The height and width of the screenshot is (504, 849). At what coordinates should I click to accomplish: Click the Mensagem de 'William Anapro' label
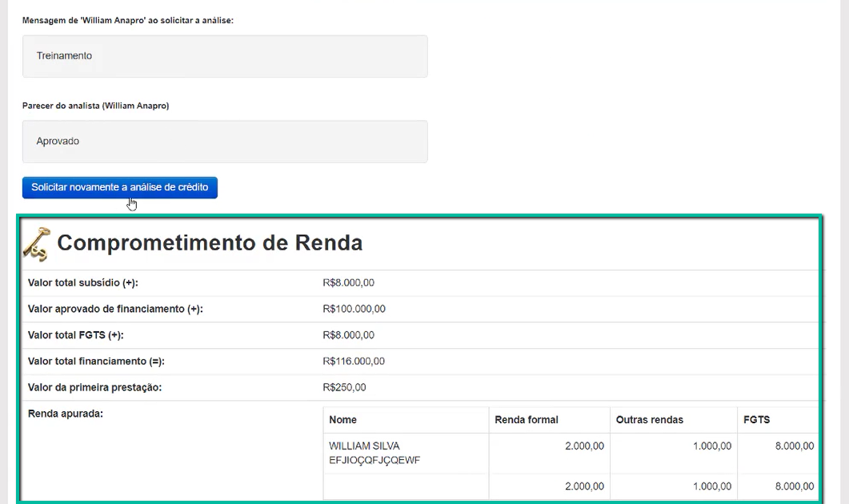128,20
